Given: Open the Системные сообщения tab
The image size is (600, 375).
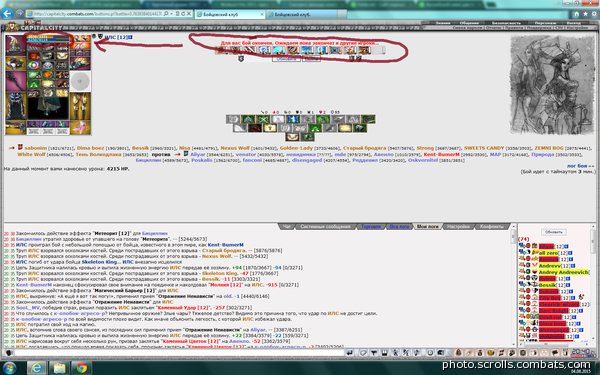Looking at the screenshot, I should (325, 227).
